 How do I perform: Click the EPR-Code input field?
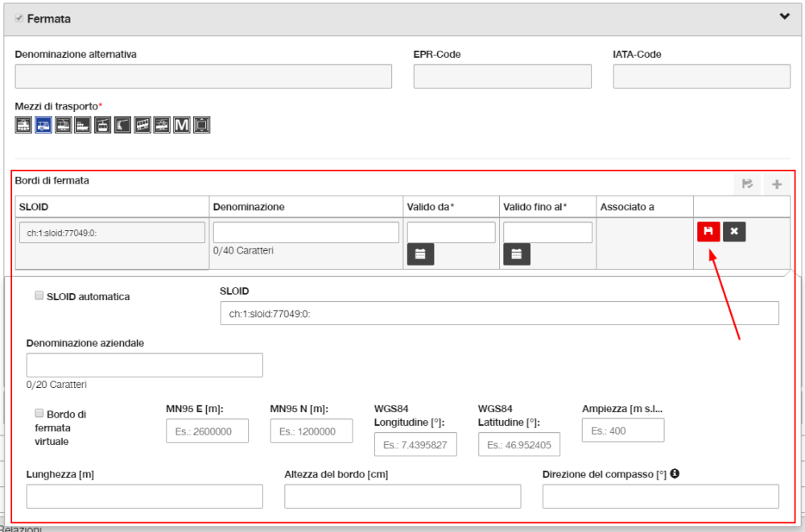coord(502,76)
